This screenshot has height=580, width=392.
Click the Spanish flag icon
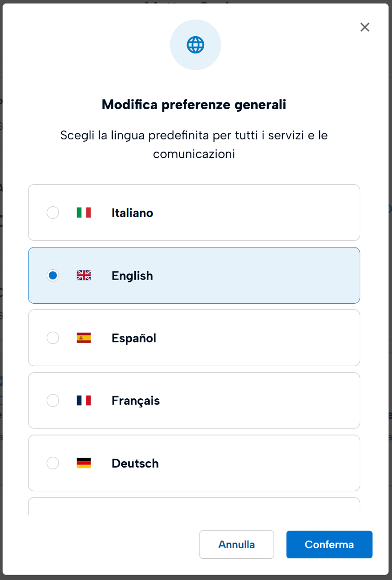[84, 338]
